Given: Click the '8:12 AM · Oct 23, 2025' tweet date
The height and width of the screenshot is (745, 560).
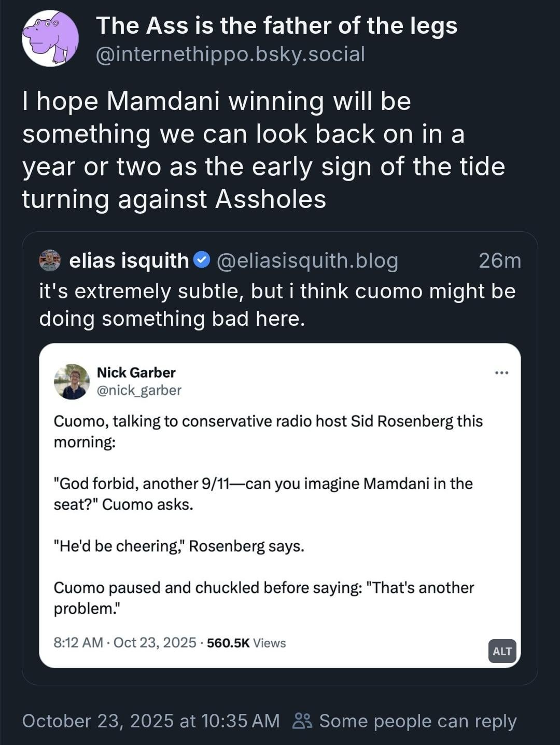Looking at the screenshot, I should pyautogui.click(x=124, y=643).
